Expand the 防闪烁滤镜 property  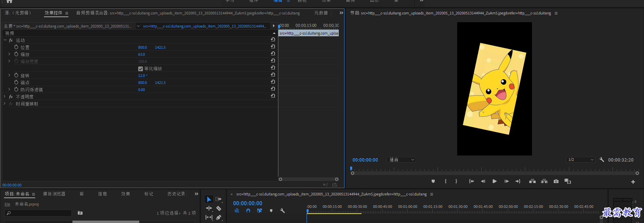[9, 89]
